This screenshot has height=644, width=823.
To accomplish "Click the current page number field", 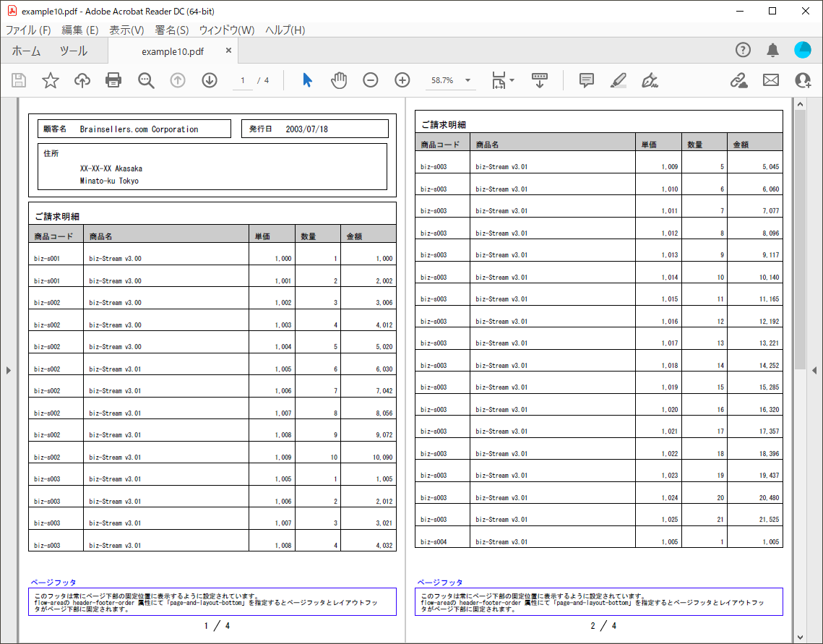I will [x=243, y=80].
